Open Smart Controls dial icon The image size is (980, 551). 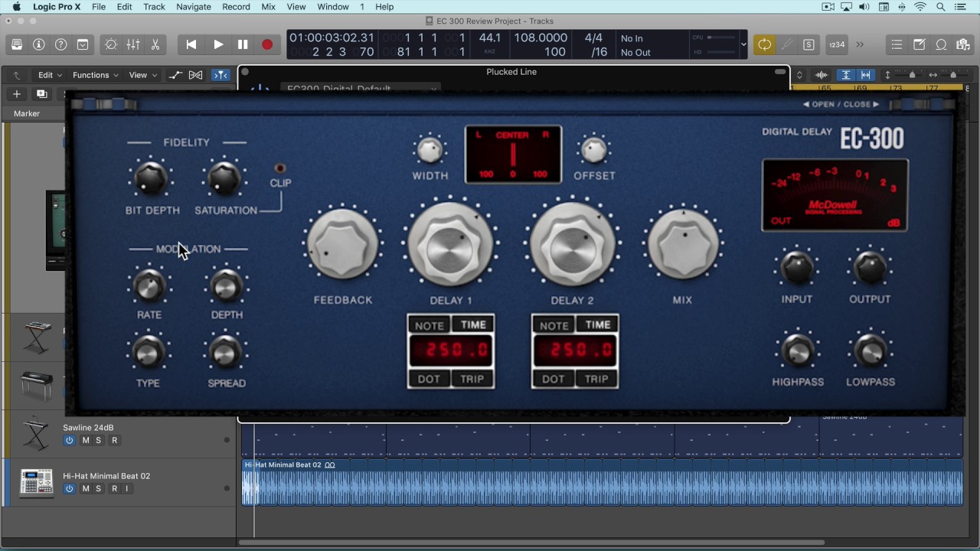click(x=111, y=44)
